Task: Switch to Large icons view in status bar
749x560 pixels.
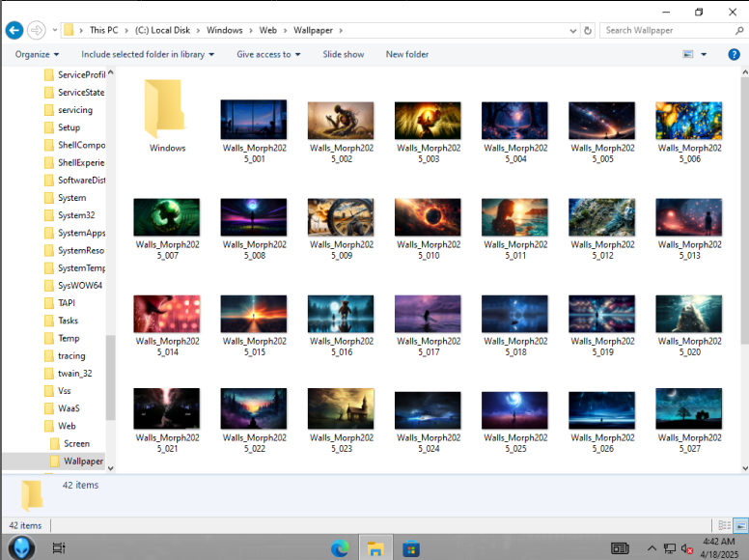Action: tap(740, 525)
